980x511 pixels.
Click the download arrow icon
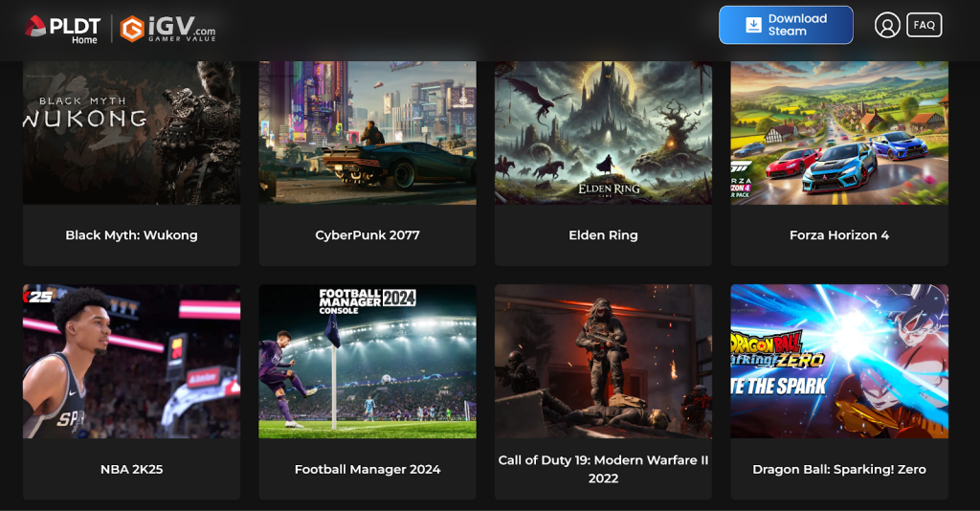tap(754, 25)
